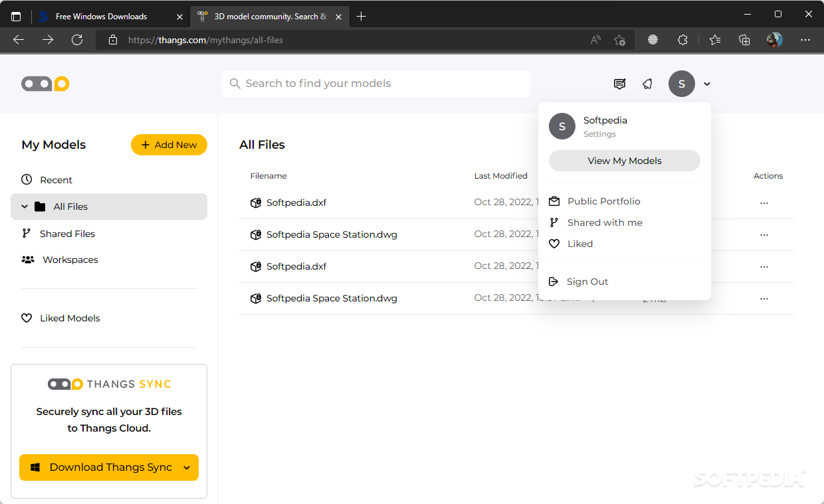Image resolution: width=824 pixels, height=504 pixels.
Task: Click the Shared Files branch icon
Action: (x=27, y=233)
